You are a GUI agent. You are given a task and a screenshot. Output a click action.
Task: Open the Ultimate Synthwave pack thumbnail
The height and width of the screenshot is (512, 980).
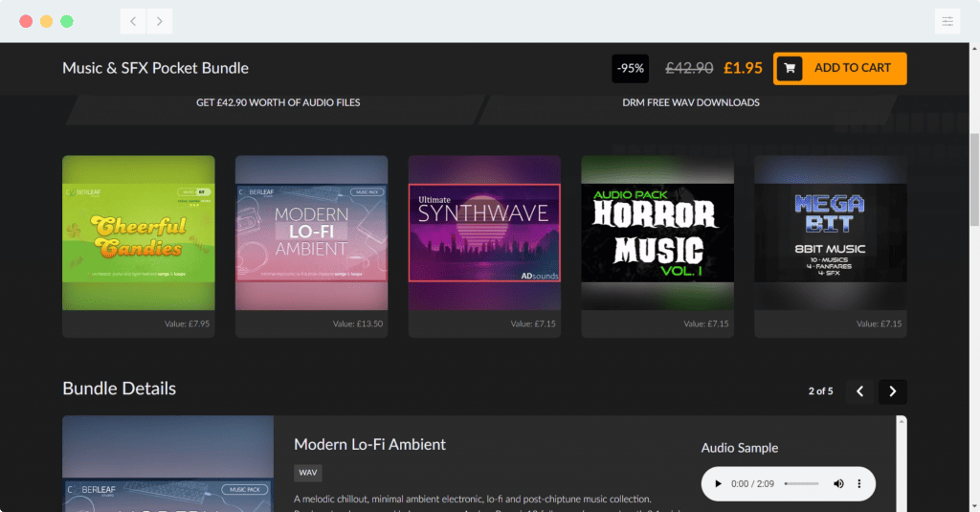(484, 234)
